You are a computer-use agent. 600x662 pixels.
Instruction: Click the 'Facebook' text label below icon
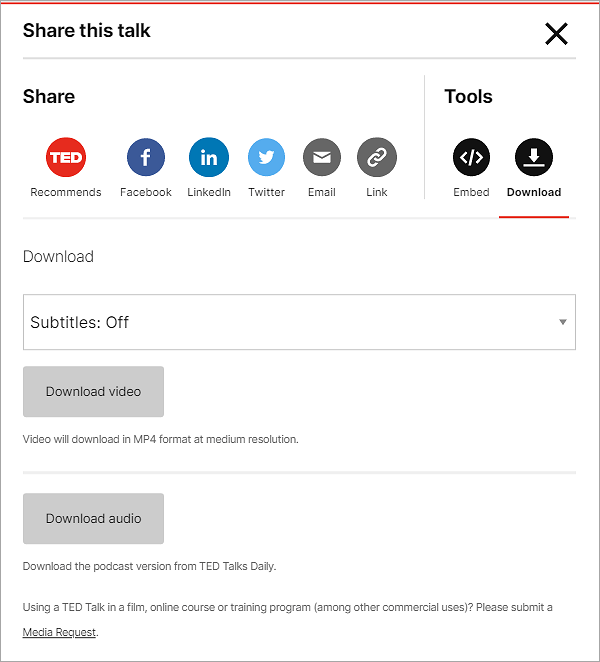[146, 192]
